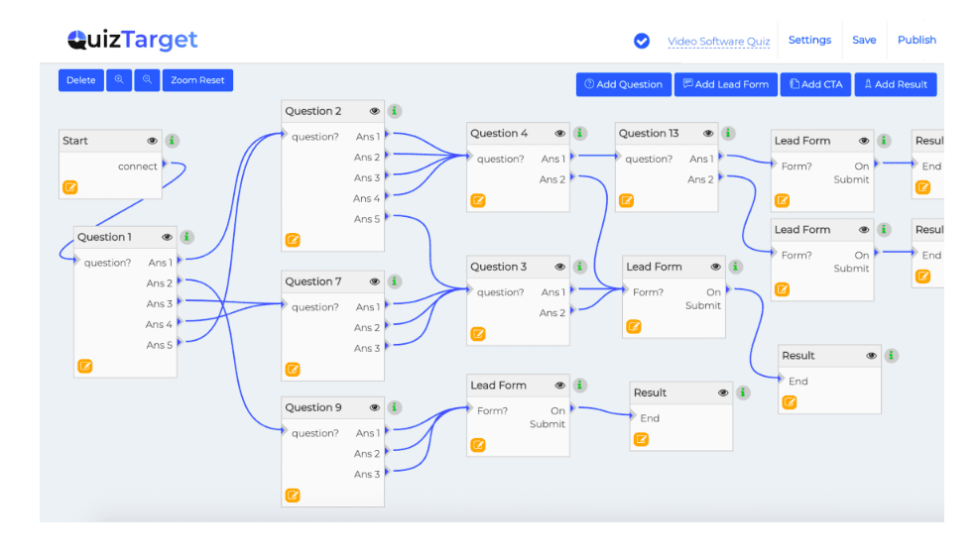Click the zoom out magnifier button
This screenshot has width=980, height=559.
pyautogui.click(x=147, y=80)
